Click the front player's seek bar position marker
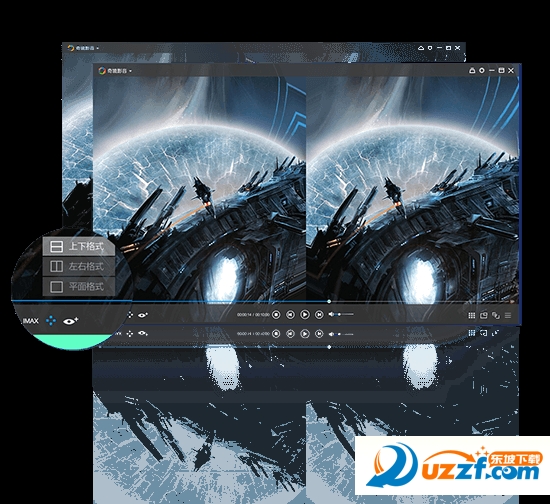The image size is (550, 504). pos(329,301)
